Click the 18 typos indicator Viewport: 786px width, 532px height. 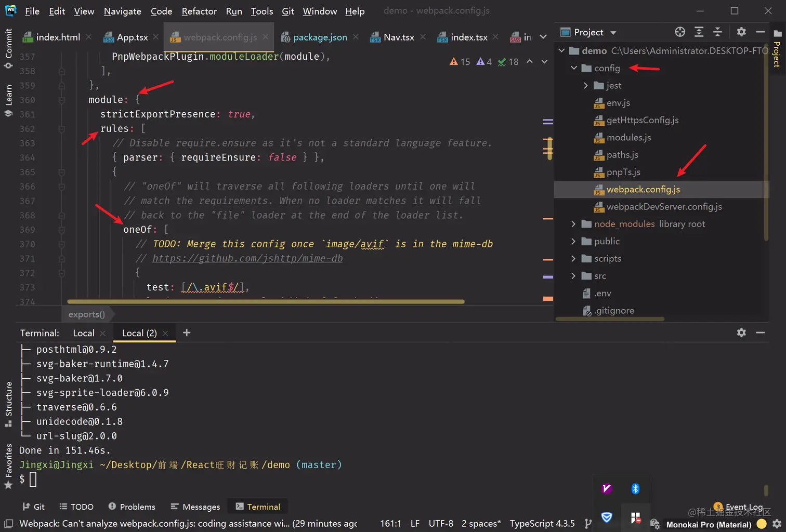(x=508, y=62)
